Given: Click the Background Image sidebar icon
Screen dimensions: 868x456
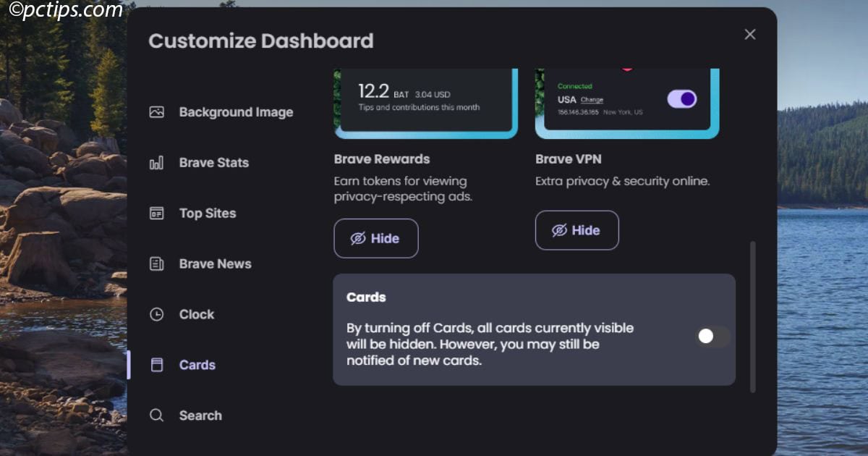Looking at the screenshot, I should pyautogui.click(x=156, y=112).
